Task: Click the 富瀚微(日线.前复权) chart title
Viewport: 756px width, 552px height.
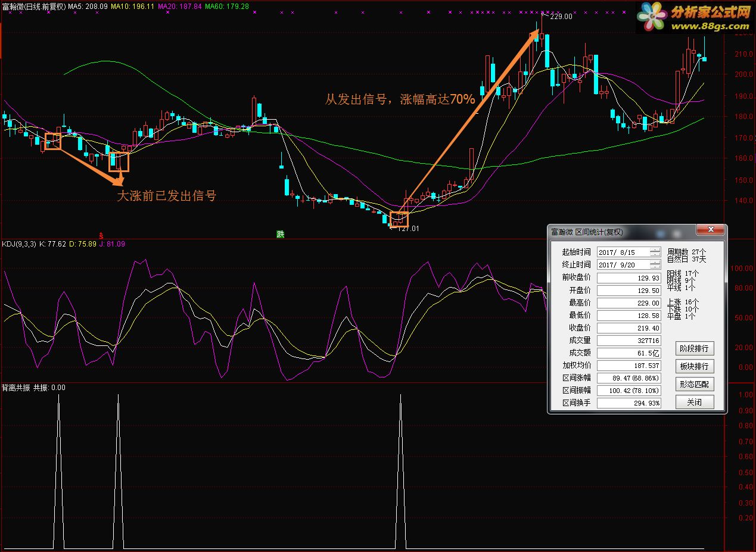Action: 33,6
